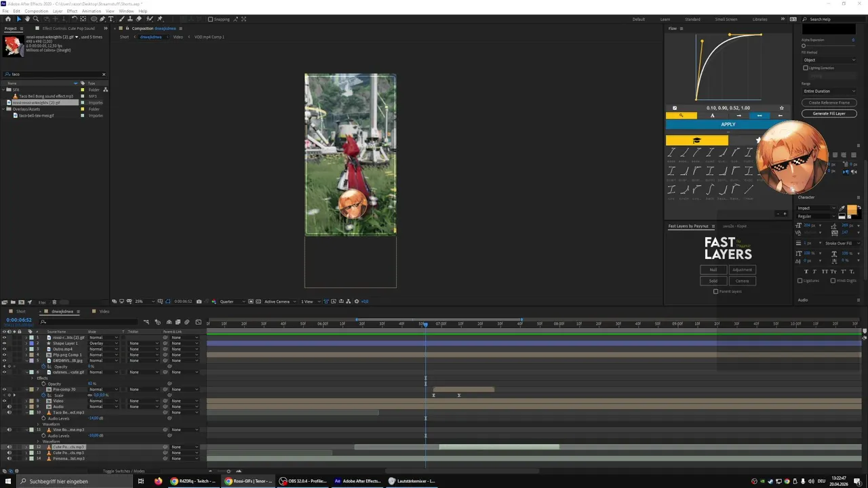The height and width of the screenshot is (488, 868).
Task: Select the Ellipse shape tool
Action: [x=94, y=19]
